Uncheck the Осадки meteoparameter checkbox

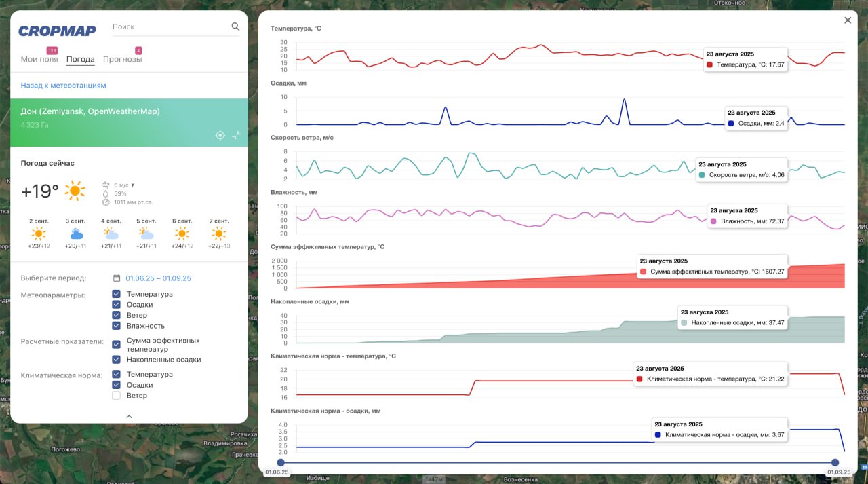[x=116, y=305]
